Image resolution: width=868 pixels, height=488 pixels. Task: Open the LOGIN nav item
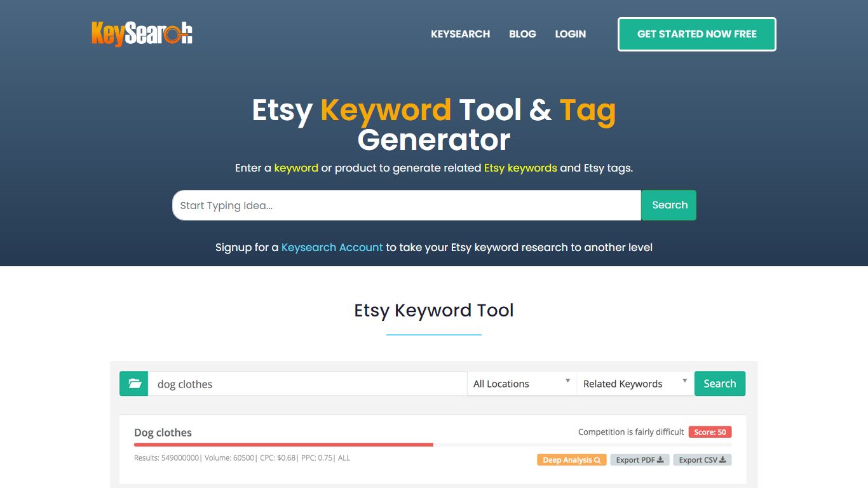tap(570, 34)
